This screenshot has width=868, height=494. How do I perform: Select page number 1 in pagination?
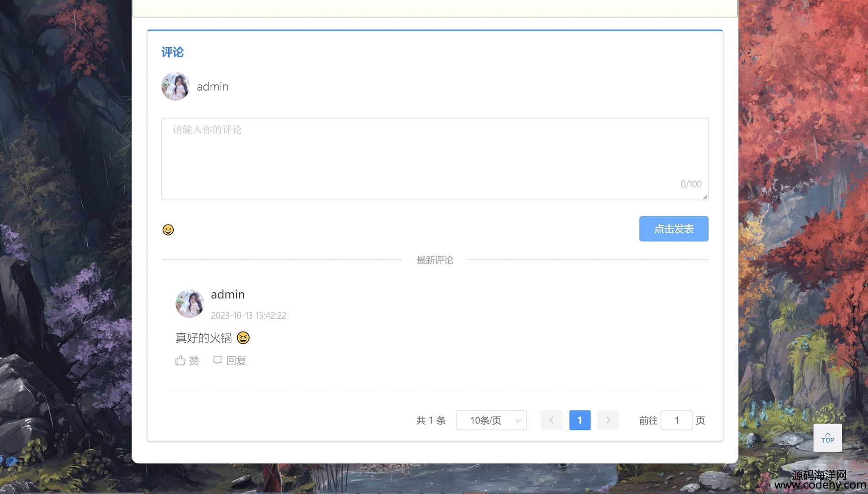580,420
